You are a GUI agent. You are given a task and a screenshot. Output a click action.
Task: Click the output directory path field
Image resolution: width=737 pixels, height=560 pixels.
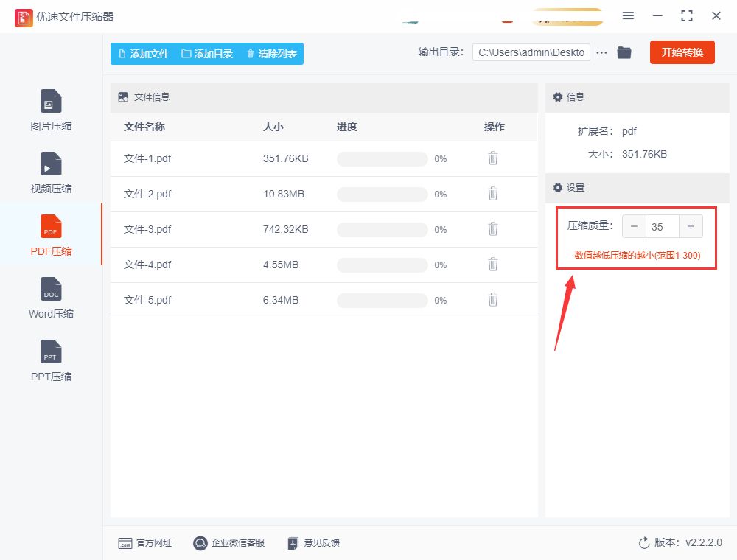coord(531,52)
